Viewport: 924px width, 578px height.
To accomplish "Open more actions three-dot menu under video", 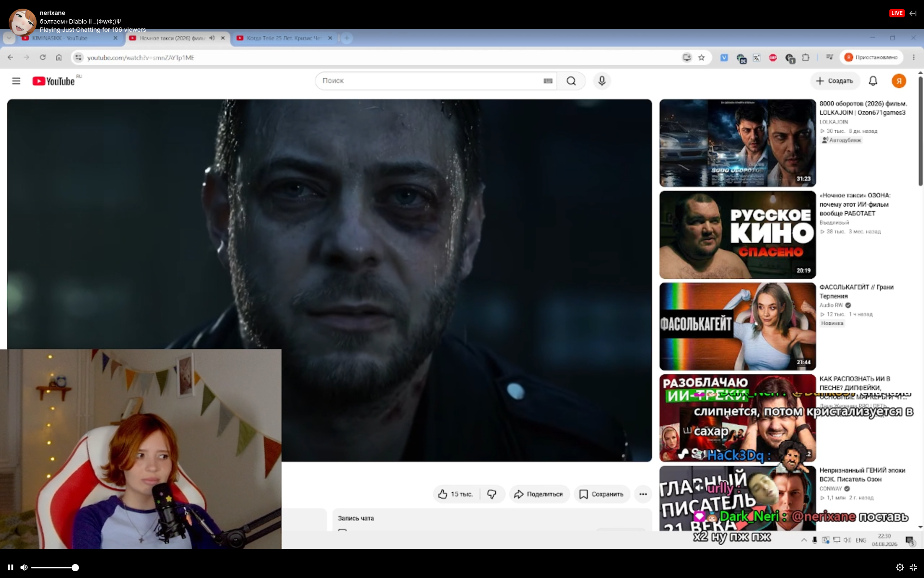I will pyautogui.click(x=643, y=494).
